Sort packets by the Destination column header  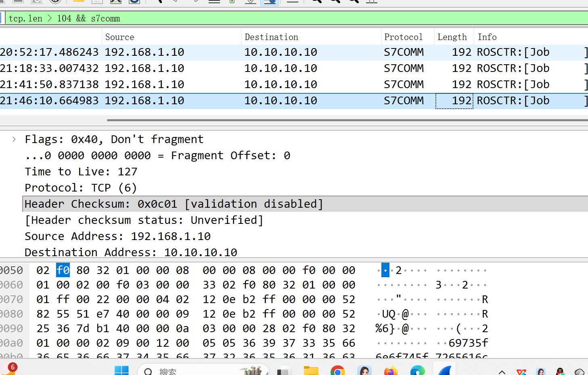coord(271,37)
